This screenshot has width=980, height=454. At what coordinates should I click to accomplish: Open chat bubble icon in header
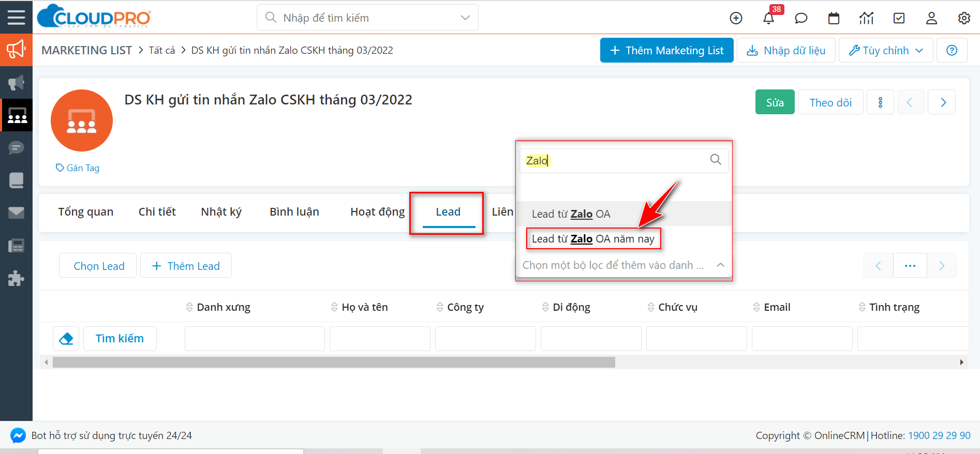(x=801, y=18)
